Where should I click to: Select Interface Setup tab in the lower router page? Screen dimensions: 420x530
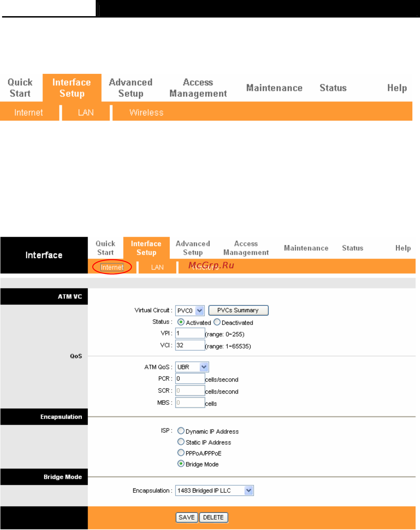tap(146, 248)
